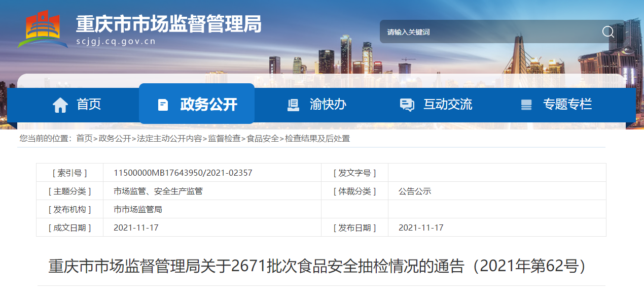Viewport: 644px width, 292px height.
Task: Click the Chongqing market bureau logo emblem
Action: (43, 29)
